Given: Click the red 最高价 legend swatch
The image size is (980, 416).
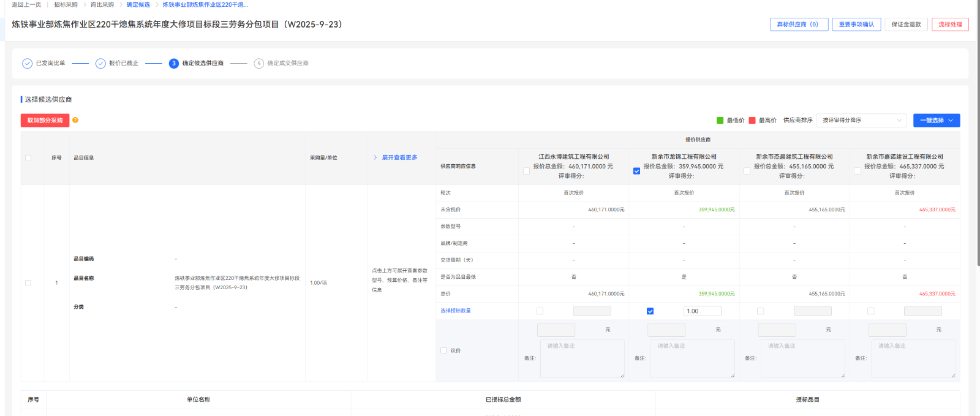Looking at the screenshot, I should [x=752, y=121].
